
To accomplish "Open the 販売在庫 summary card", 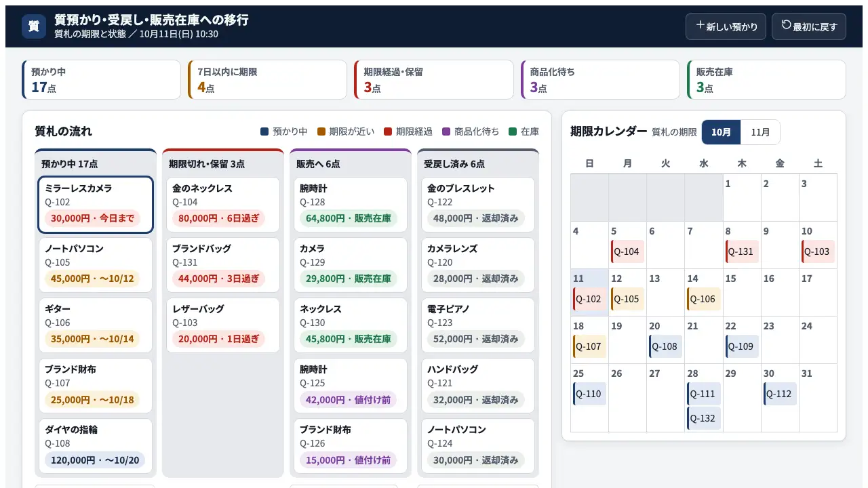I will pos(766,80).
